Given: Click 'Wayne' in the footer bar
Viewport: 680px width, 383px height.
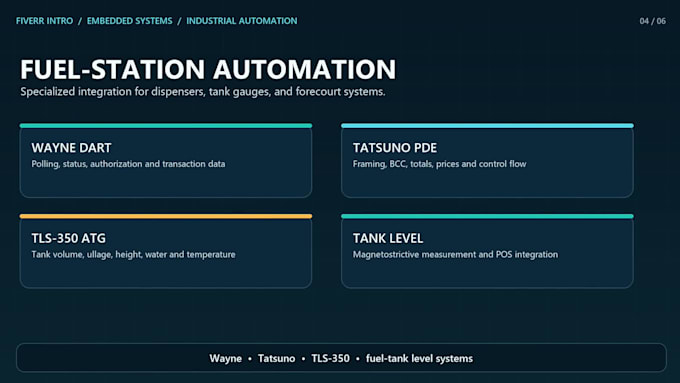Looking at the screenshot, I should [x=226, y=359].
